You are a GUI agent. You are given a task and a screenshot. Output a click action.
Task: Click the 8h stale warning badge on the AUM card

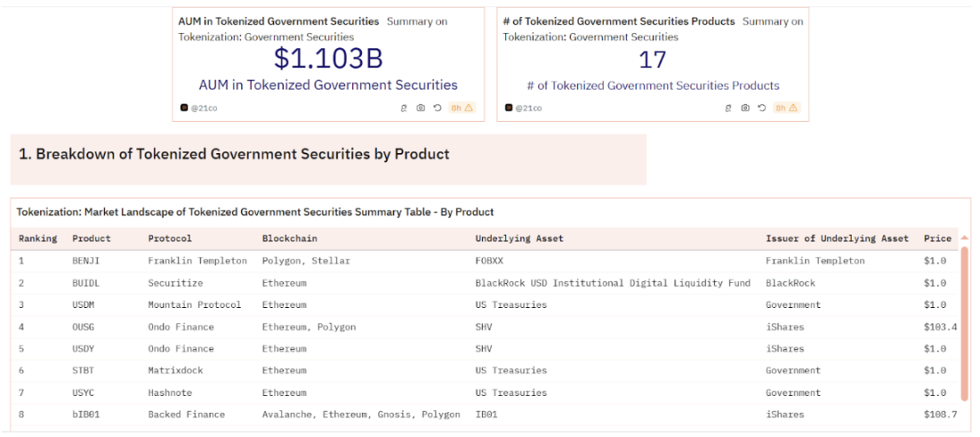click(462, 107)
